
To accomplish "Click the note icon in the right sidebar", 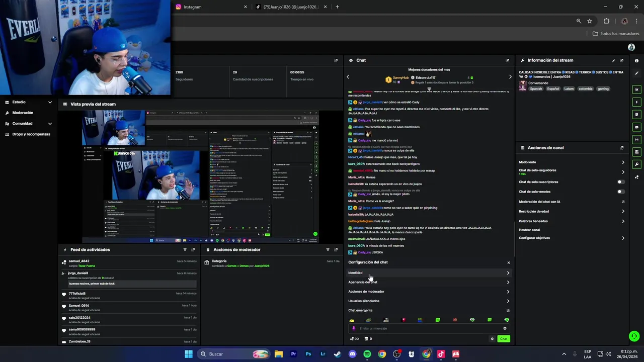I will click(x=637, y=115).
